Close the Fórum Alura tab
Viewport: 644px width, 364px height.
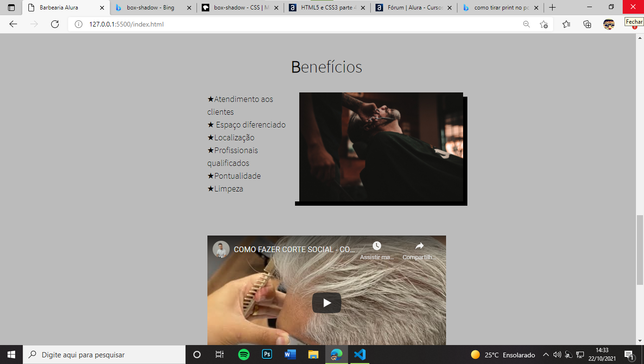click(450, 8)
